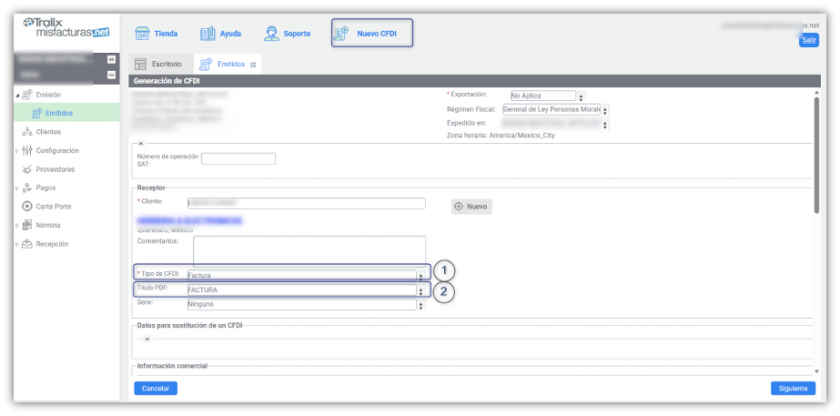Open the Exportación dropdown
Image resolution: width=840 pixels, height=416 pixels.
[x=542, y=96]
